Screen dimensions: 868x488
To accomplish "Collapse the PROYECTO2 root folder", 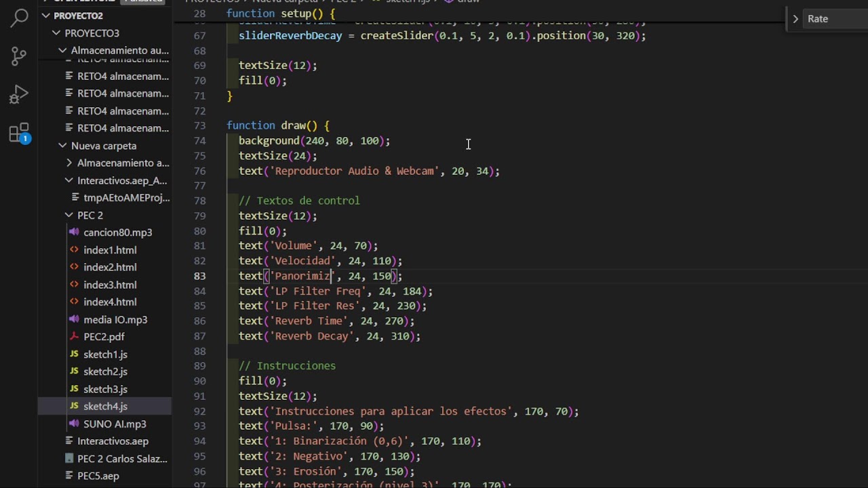I will [46, 16].
